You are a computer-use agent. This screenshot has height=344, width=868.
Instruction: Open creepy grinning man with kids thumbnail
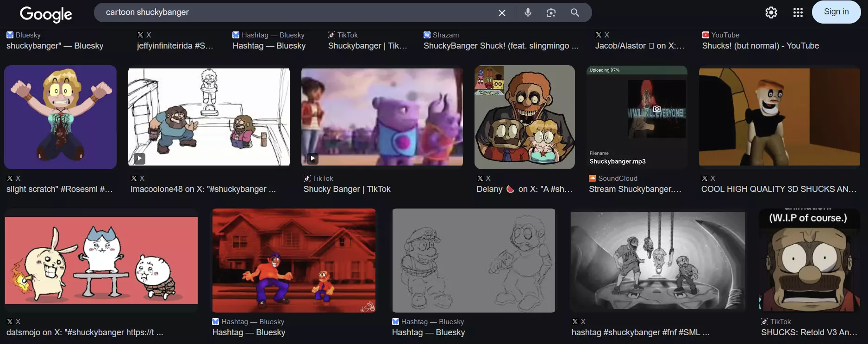(x=525, y=117)
